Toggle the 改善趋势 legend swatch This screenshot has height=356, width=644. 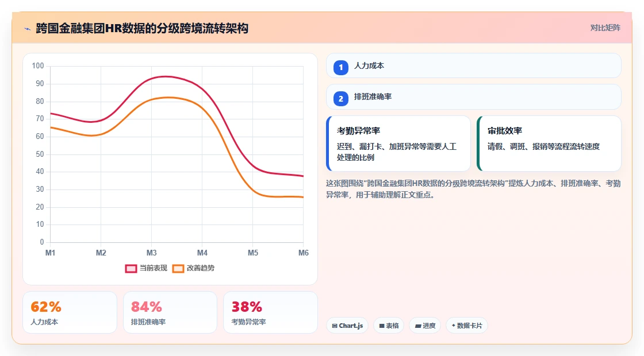pos(178,269)
